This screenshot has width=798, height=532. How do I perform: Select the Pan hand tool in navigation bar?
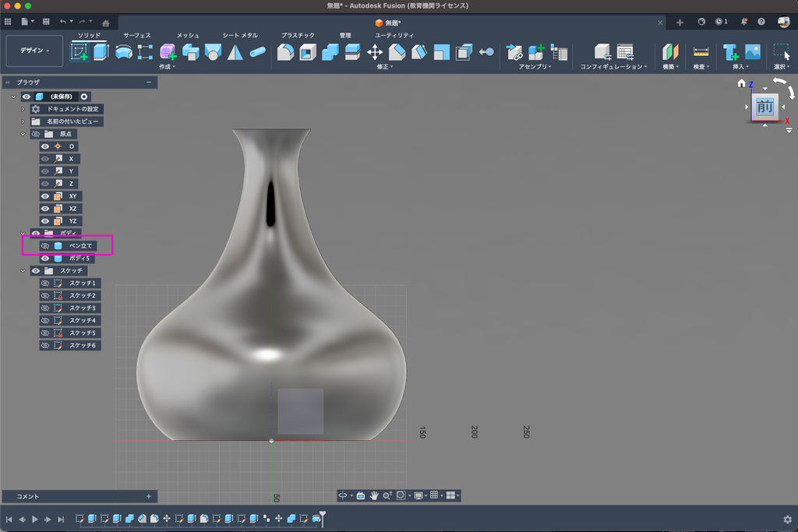[x=374, y=495]
